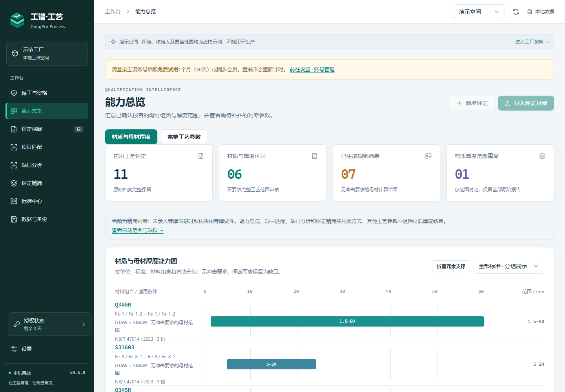The width and height of the screenshot is (565, 392).
Task: Toggle the 折叠冗余支撑 button
Action: click(451, 266)
